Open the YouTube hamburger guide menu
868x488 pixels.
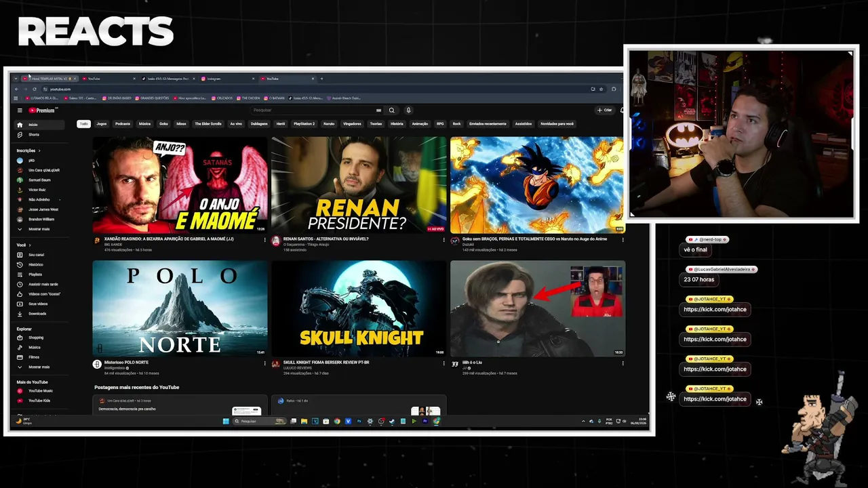pyautogui.click(x=20, y=110)
